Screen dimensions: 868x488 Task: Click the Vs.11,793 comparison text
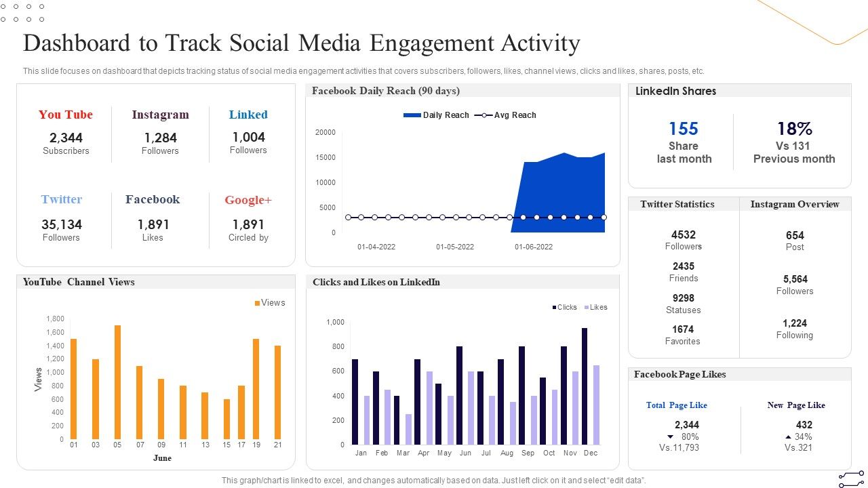[x=679, y=447]
